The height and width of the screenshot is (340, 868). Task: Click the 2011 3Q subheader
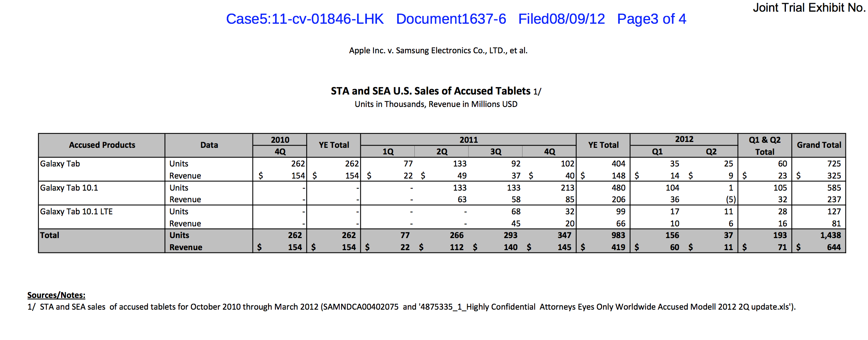pos(496,152)
